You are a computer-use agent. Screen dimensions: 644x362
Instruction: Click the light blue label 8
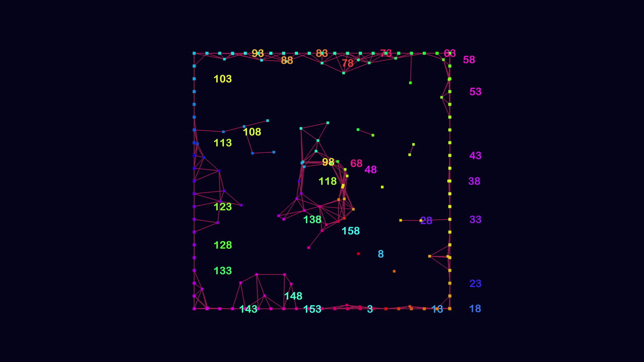click(x=381, y=254)
